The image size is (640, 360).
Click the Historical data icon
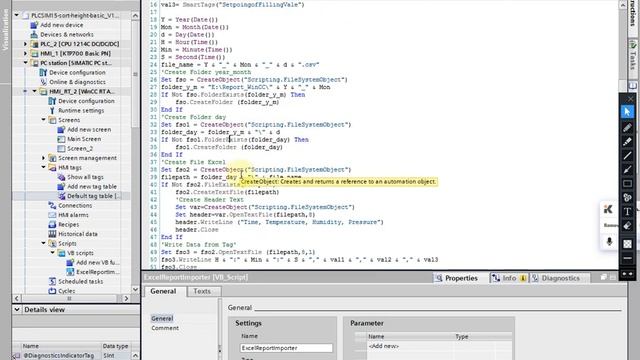(52, 234)
